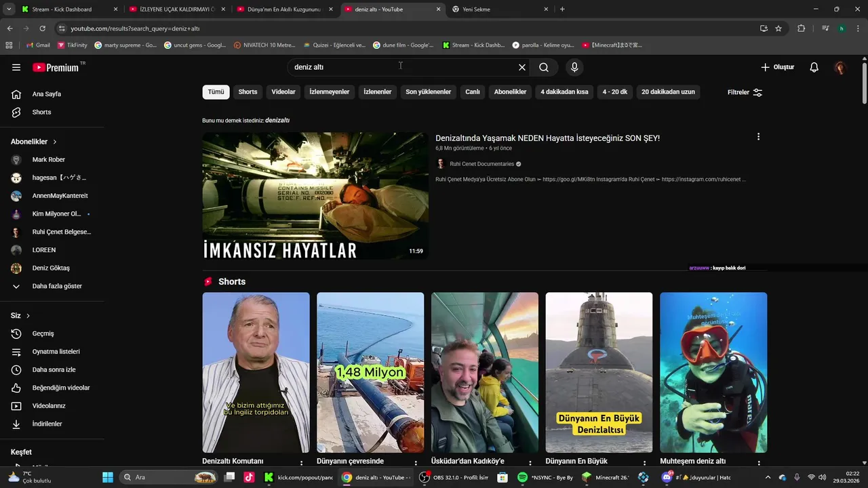Click in the deniz altı search field
Viewport: 868px width, 488px height.
pos(400,67)
